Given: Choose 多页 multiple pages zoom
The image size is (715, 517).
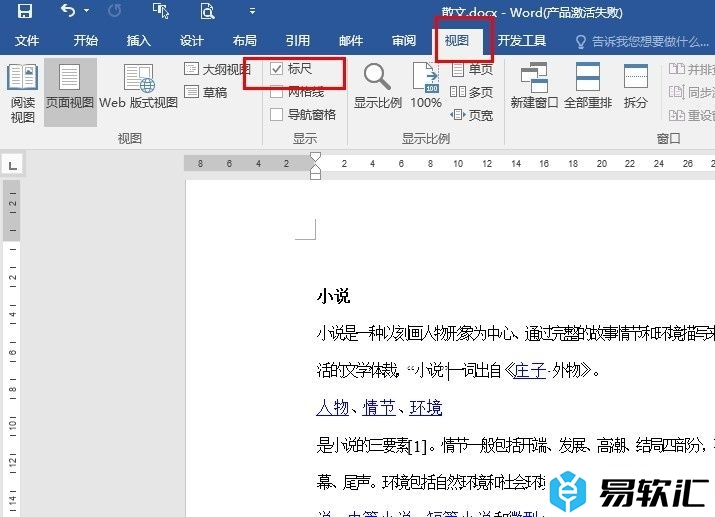Looking at the screenshot, I should [472, 92].
